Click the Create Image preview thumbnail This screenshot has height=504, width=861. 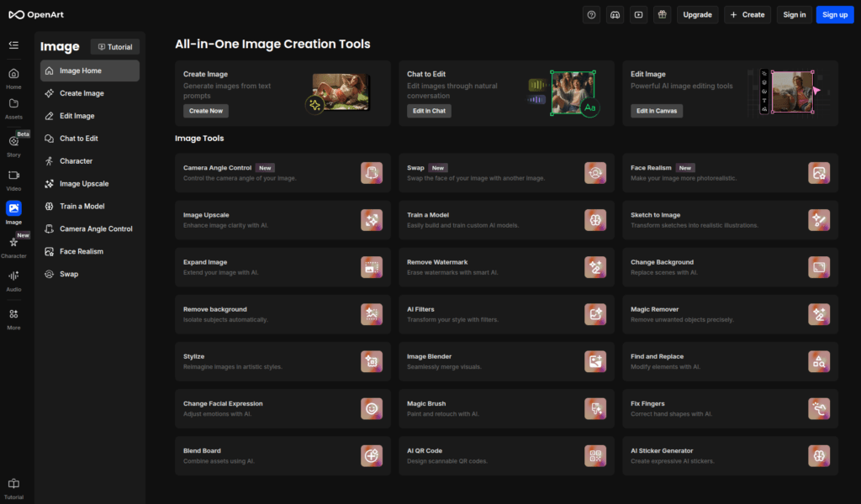(340, 92)
